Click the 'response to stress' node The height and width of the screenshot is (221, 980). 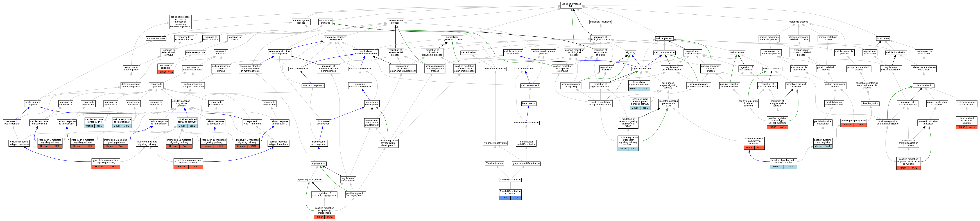coord(234,39)
